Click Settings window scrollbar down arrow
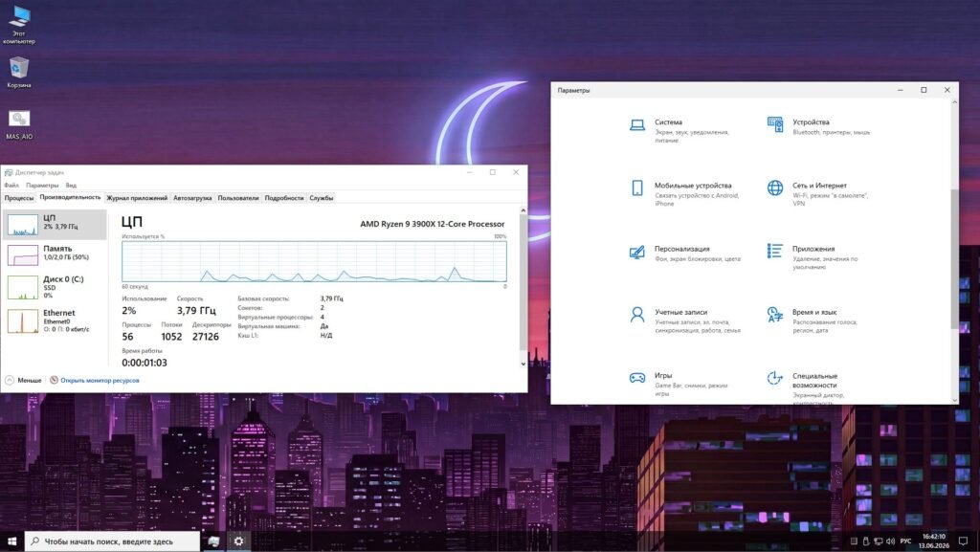The image size is (980, 552). 954,400
